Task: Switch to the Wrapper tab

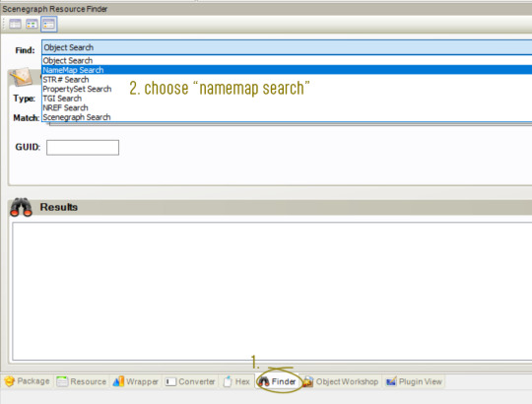Action: click(x=136, y=381)
